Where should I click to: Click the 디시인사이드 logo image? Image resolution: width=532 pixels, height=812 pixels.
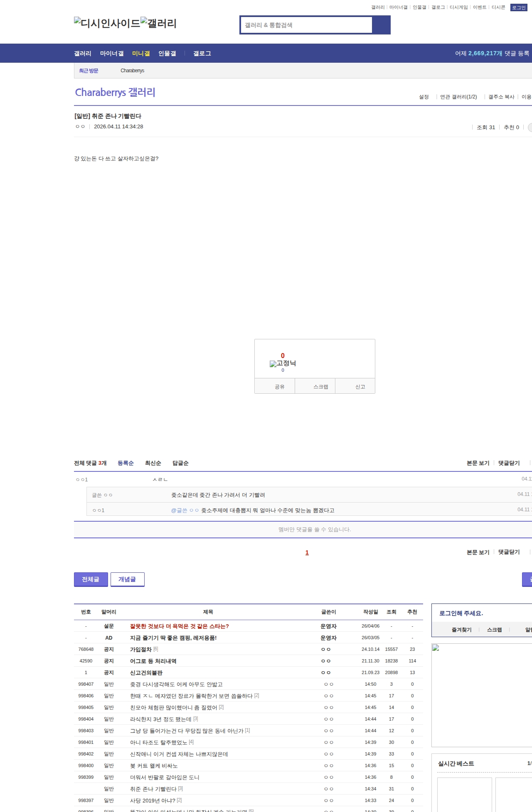pyautogui.click(x=107, y=23)
